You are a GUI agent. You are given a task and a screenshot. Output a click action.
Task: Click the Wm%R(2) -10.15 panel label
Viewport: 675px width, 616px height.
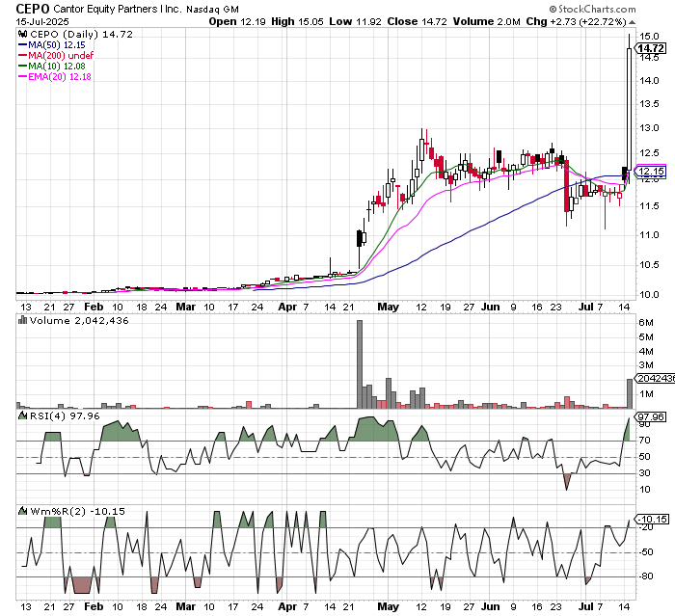click(77, 511)
